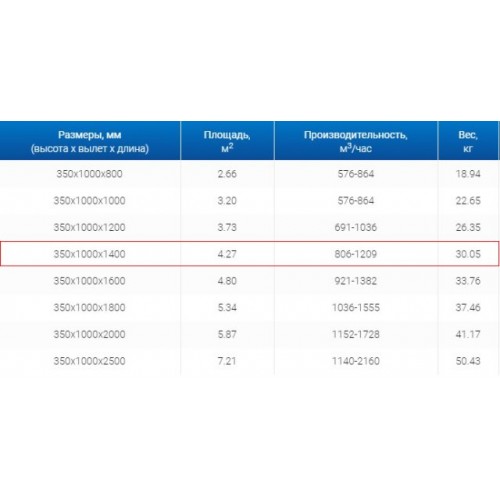Click the Площадь, м² column header
Viewport: 500px width, 500px height.
click(227, 141)
